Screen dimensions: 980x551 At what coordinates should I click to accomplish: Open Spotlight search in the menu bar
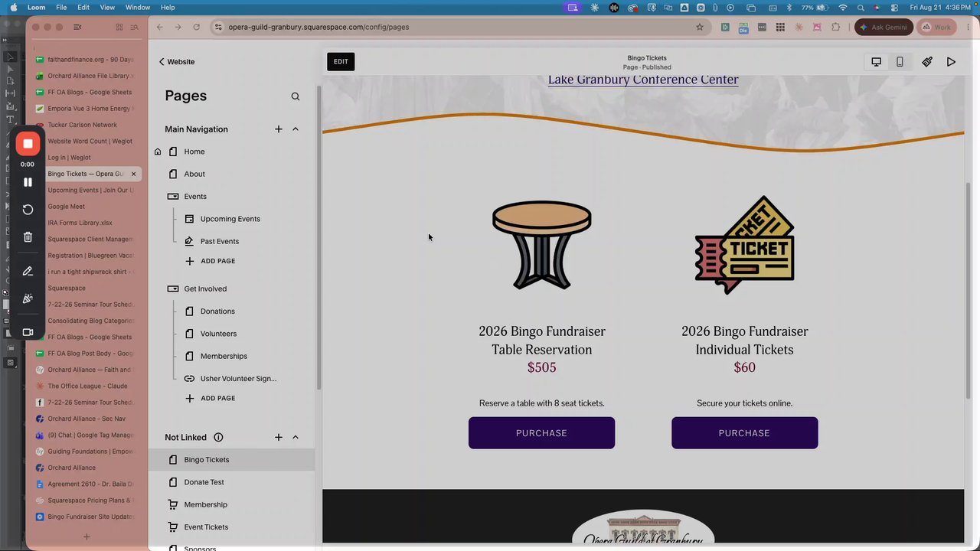[861, 7]
